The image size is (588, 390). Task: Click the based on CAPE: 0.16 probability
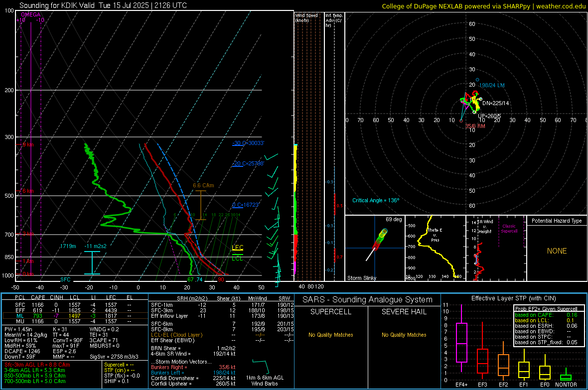click(x=546, y=315)
